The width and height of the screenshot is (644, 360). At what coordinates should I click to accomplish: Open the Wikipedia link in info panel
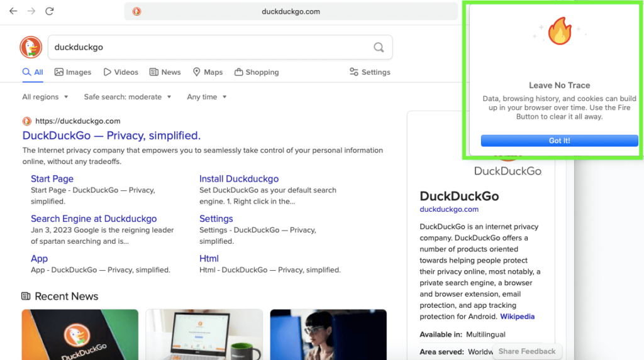click(x=517, y=317)
